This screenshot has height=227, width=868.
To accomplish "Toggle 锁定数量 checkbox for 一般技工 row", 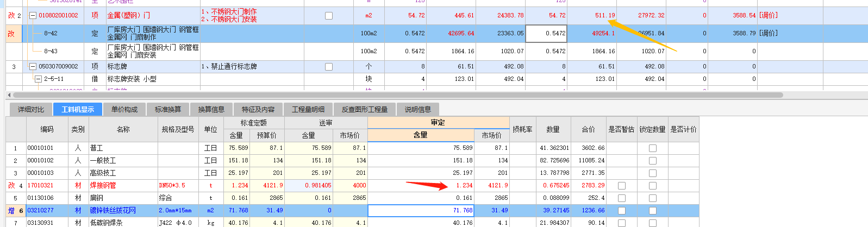I will pyautogui.click(x=653, y=161).
